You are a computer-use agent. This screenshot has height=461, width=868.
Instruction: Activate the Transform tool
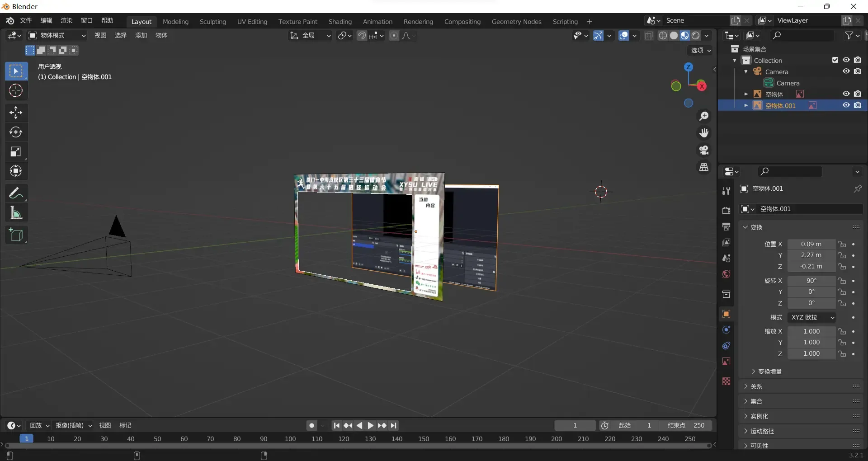tap(16, 171)
